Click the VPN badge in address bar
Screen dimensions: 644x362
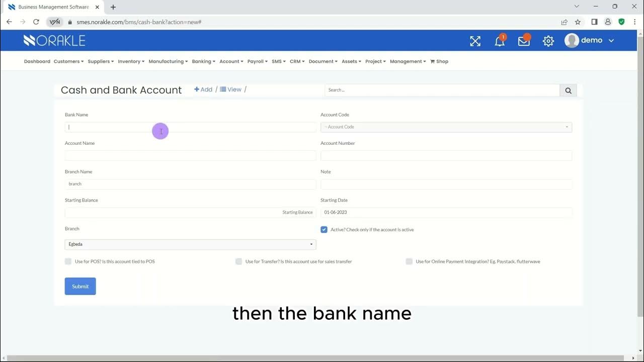54,22
